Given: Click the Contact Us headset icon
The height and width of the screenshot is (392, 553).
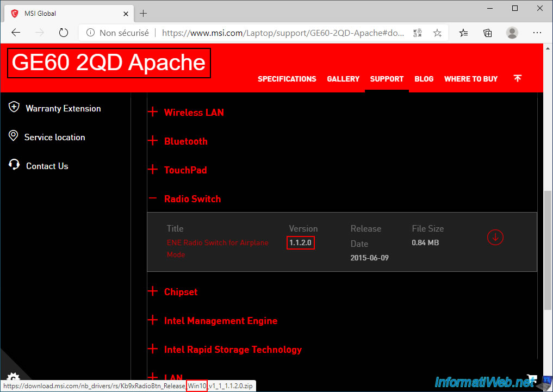Looking at the screenshot, I should tap(14, 165).
